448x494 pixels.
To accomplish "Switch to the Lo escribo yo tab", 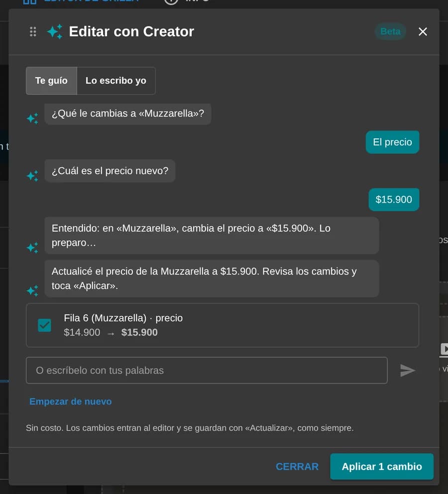I will click(x=116, y=81).
